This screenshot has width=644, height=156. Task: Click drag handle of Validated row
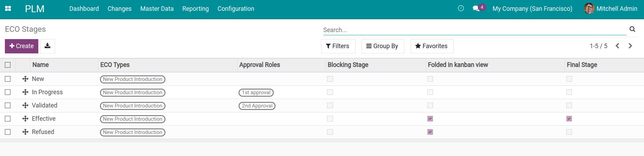[x=25, y=105]
